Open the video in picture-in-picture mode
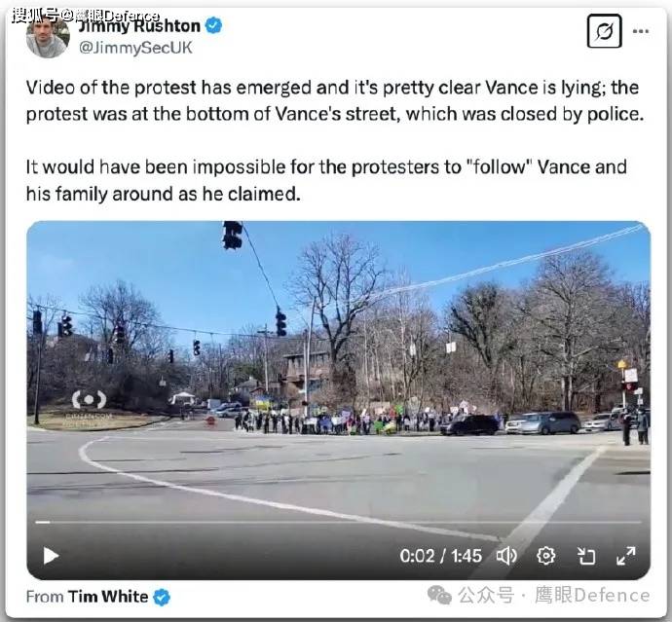This screenshot has width=672, height=622. point(586,556)
